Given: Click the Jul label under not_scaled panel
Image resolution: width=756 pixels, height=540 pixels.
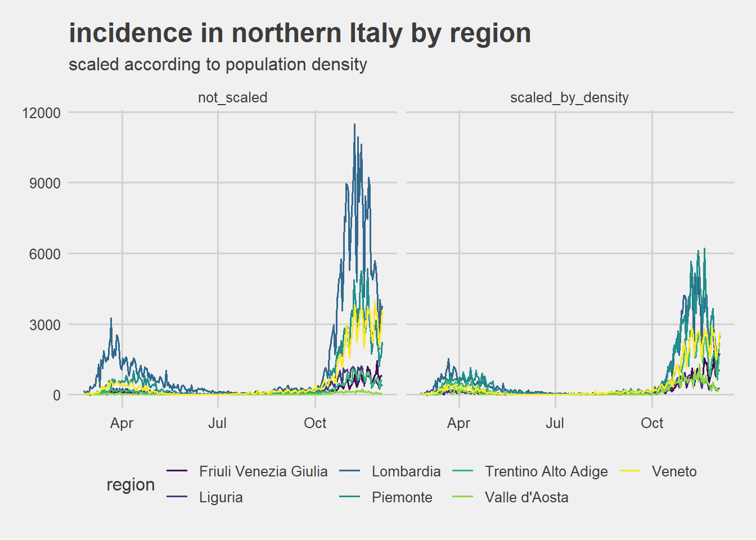Looking at the screenshot, I should (x=217, y=423).
